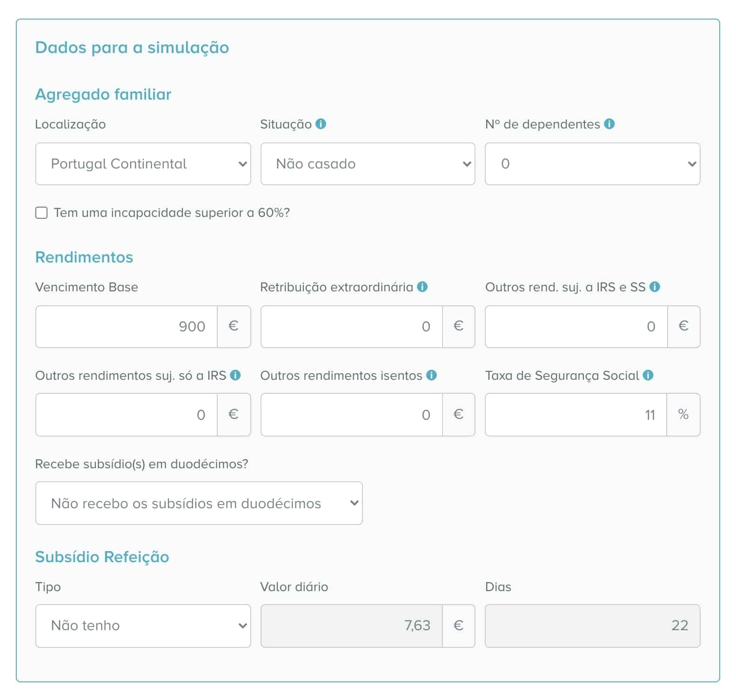The height and width of the screenshot is (700, 736).
Task: Click the Valor diário meal subsidy field
Action: 351,626
